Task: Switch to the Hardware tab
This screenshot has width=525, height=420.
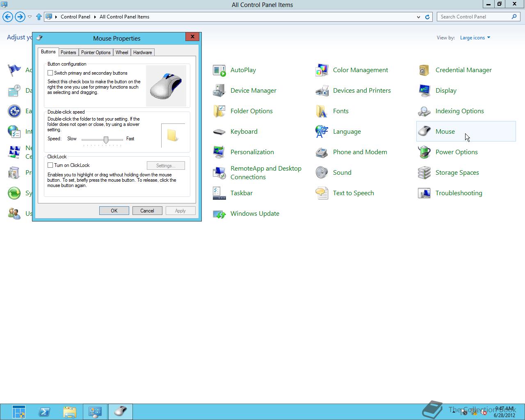Action: coord(143,52)
